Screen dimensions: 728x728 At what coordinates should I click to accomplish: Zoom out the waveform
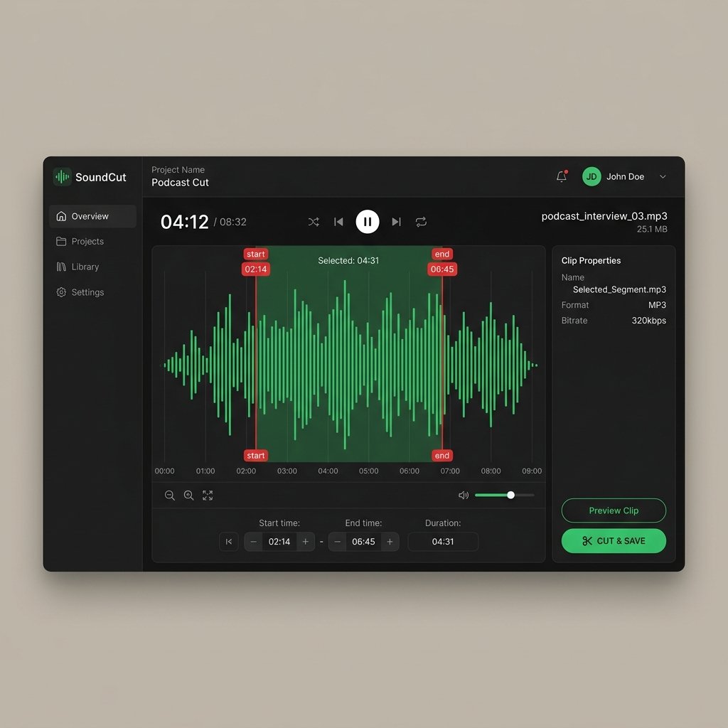170,496
